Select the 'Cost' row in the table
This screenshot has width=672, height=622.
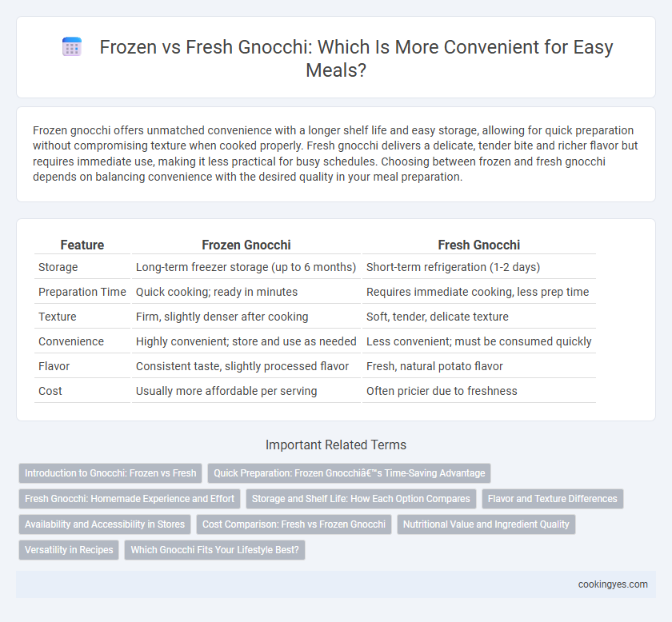[315, 391]
